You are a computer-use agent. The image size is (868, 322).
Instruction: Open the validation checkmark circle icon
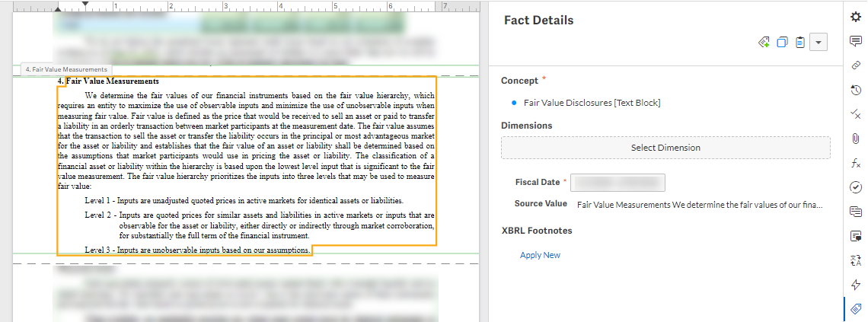(855, 187)
